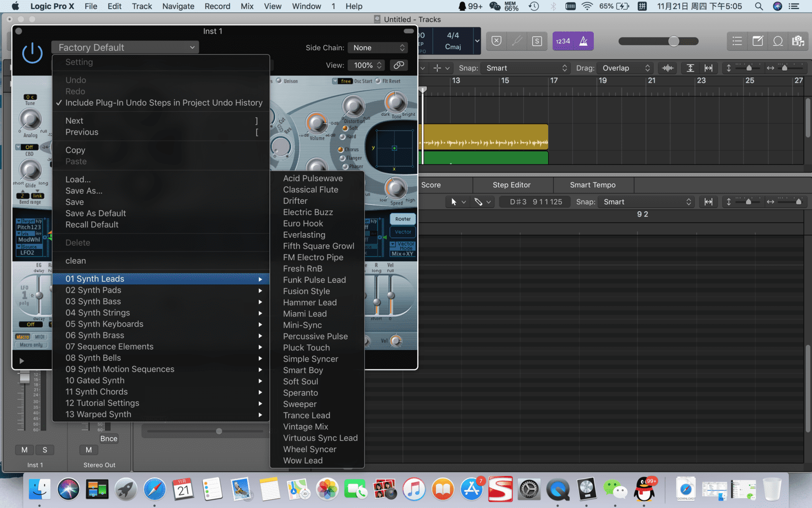Click the plug-in play triangle button
The height and width of the screenshot is (508, 812).
tap(21, 361)
